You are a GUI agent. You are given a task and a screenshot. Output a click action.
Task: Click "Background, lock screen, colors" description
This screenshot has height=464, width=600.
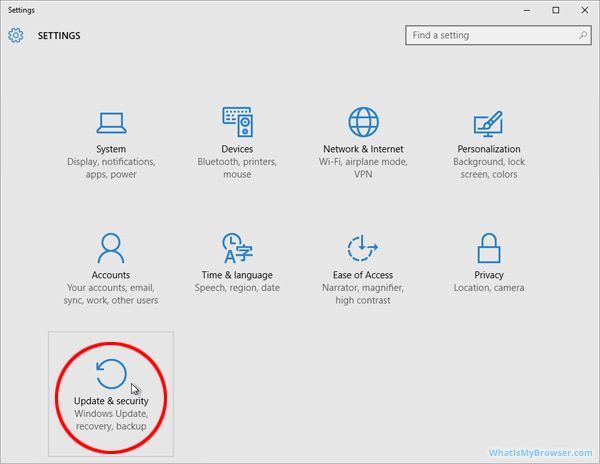[489, 168]
